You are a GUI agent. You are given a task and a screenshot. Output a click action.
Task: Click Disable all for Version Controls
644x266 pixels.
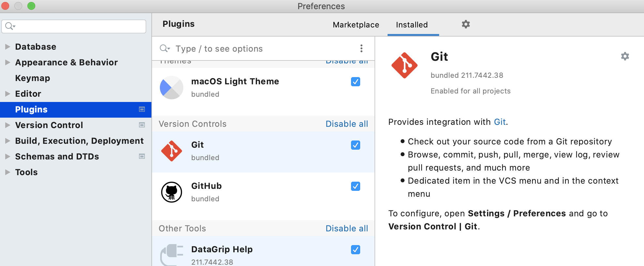[346, 124]
